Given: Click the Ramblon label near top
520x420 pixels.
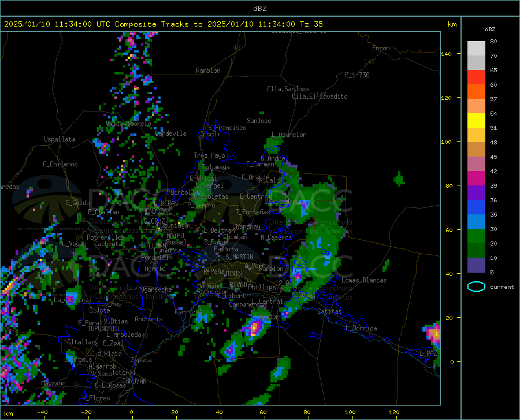Looking at the screenshot, I should 208,70.
